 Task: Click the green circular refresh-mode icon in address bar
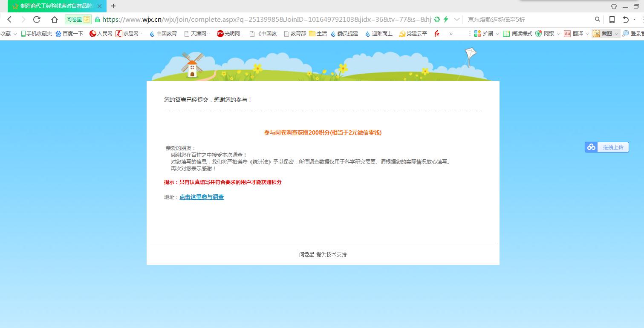click(x=437, y=20)
